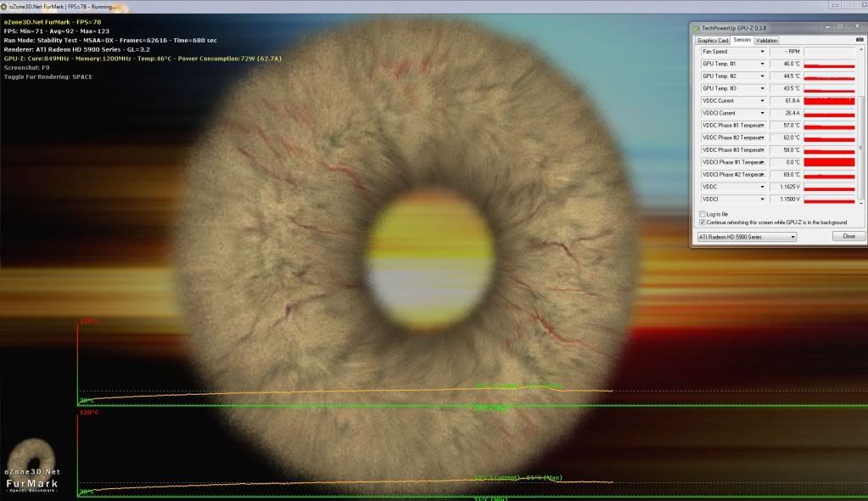The image size is (868, 501).
Task: Click the Close button in GPU-Z
Action: click(848, 236)
